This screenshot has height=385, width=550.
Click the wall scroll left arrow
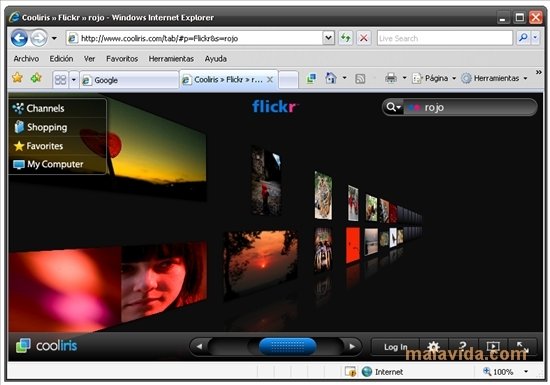(x=199, y=346)
